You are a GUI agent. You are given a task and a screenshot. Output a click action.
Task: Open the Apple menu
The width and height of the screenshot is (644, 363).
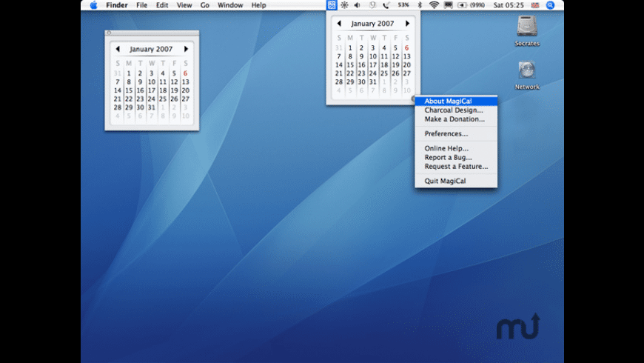pyautogui.click(x=94, y=5)
